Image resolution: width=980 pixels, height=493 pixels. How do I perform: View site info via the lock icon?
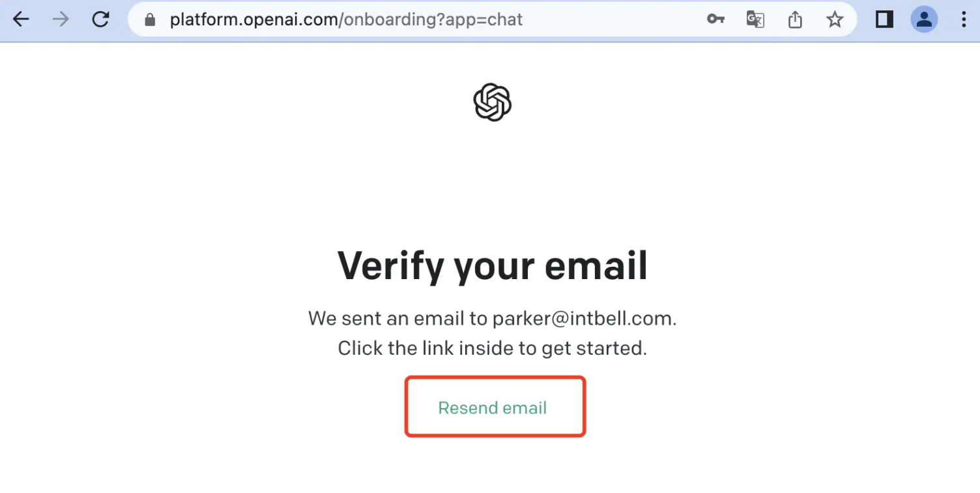(x=151, y=20)
